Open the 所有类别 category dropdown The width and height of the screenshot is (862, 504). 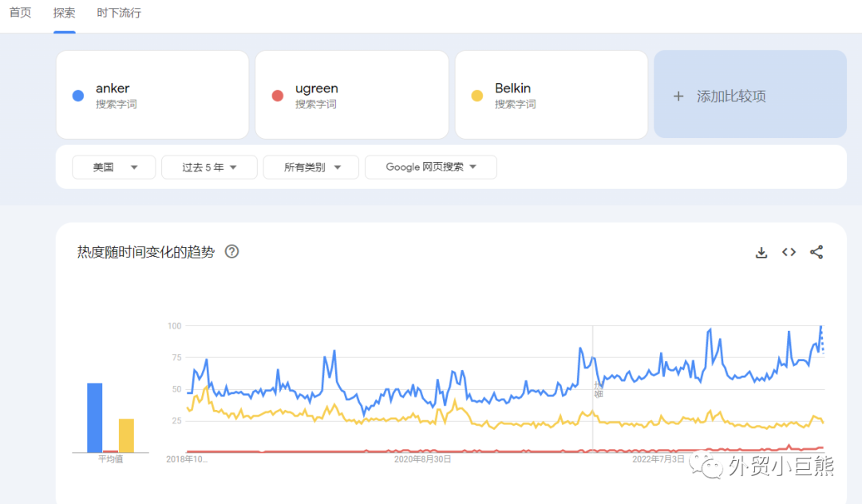[310, 167]
